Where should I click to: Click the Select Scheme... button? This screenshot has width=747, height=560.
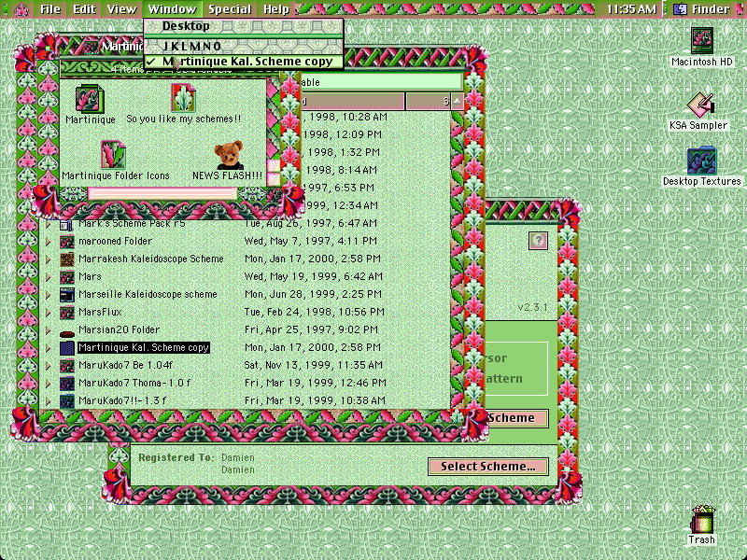488,467
